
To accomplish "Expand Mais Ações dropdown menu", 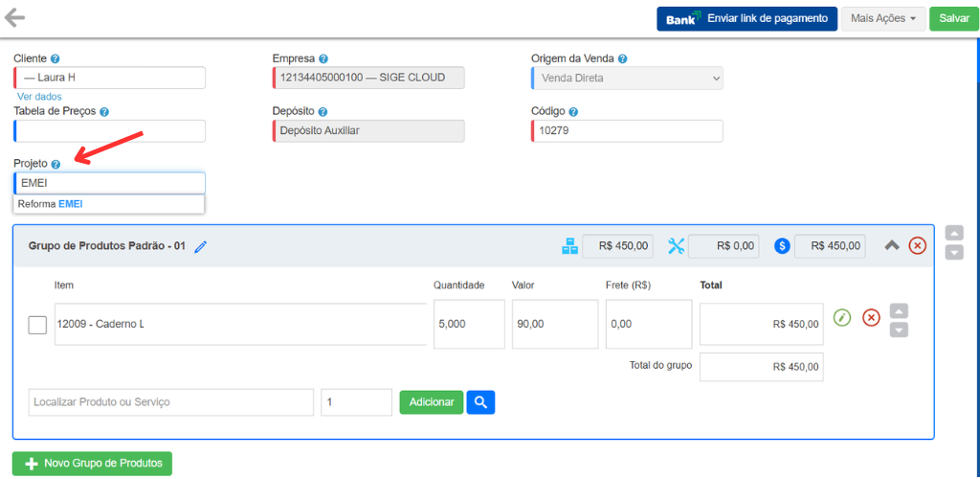I will [882, 18].
